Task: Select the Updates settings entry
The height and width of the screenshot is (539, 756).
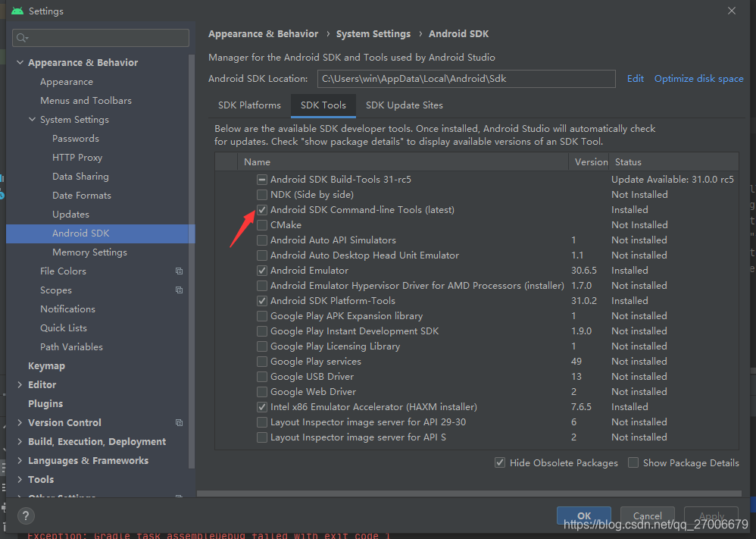Action: click(x=70, y=215)
